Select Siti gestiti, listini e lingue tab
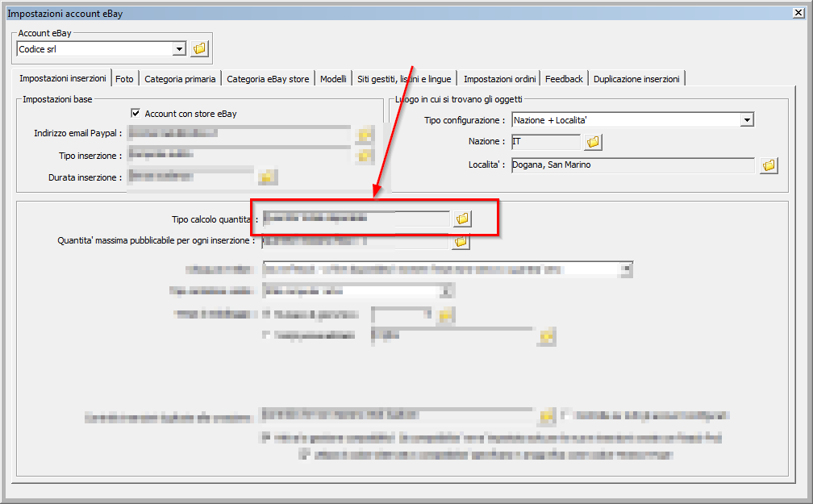 click(404, 79)
